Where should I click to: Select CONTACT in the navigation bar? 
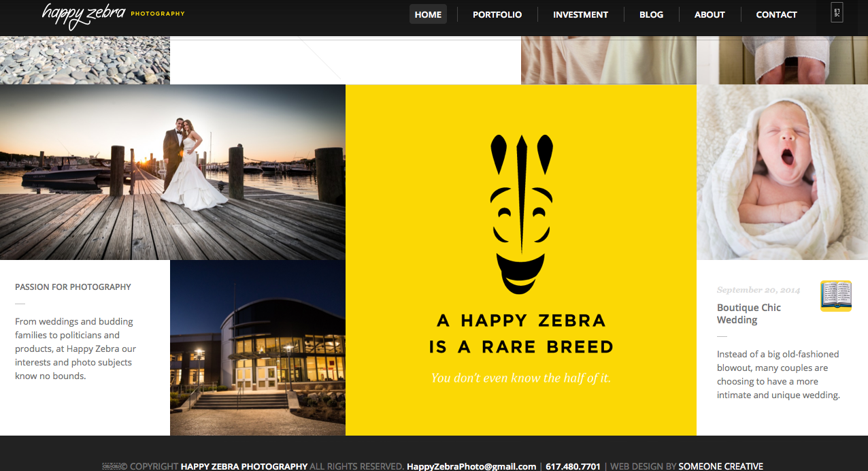point(776,14)
